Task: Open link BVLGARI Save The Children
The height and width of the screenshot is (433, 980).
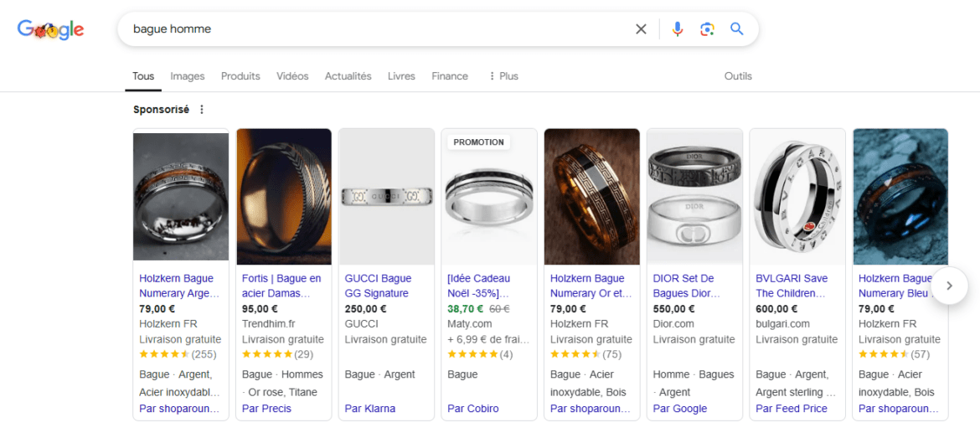Action: click(x=792, y=286)
